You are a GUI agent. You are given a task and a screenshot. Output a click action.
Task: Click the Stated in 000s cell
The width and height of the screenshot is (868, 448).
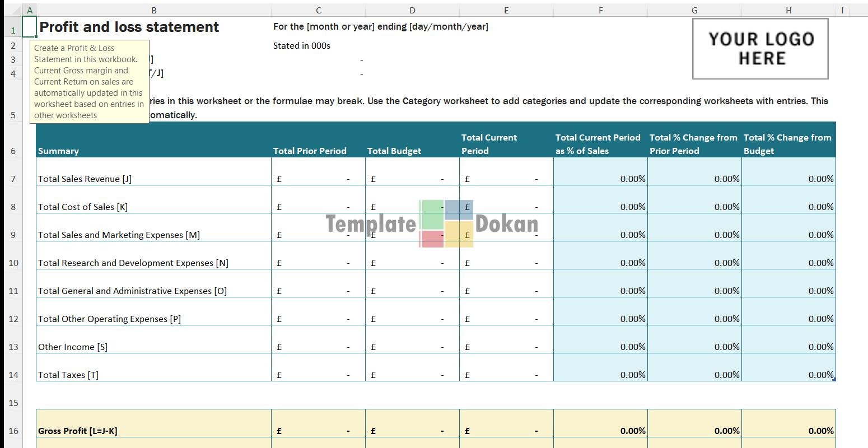click(302, 46)
